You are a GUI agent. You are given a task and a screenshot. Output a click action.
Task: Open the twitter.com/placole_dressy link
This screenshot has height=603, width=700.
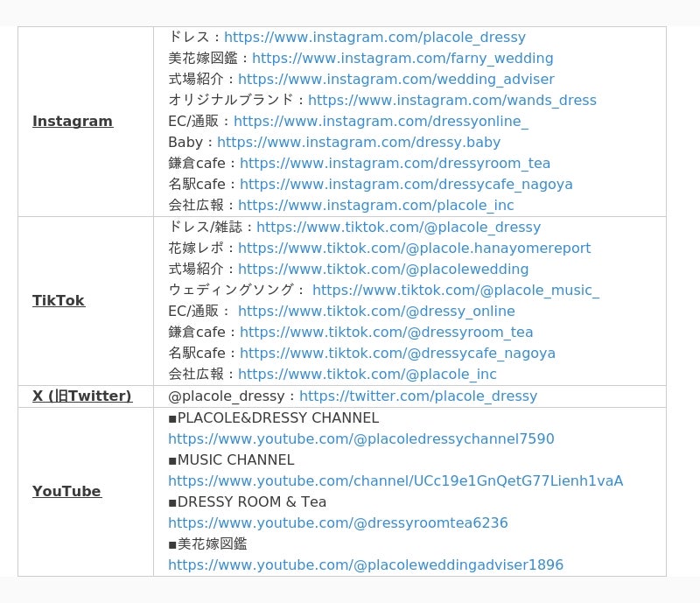417,396
